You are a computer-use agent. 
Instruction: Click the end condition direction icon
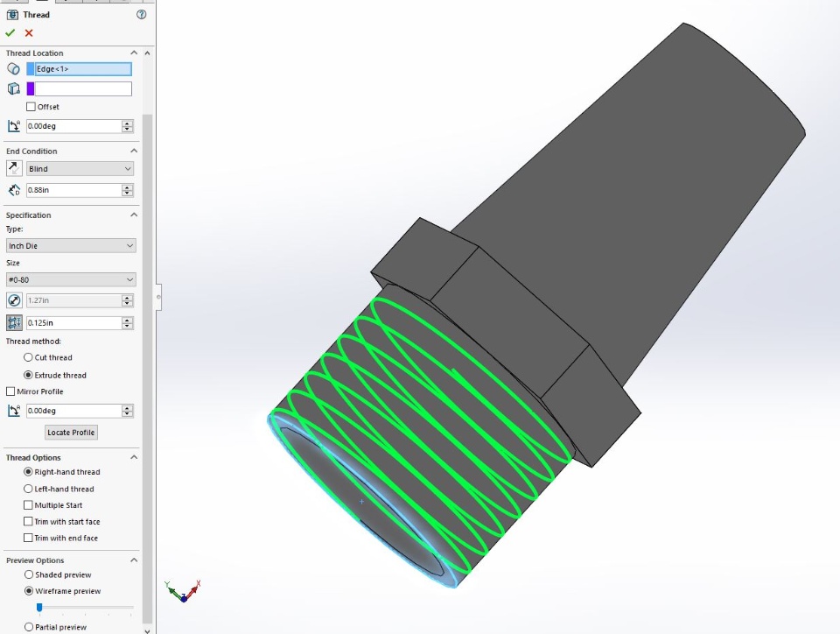pyautogui.click(x=14, y=168)
